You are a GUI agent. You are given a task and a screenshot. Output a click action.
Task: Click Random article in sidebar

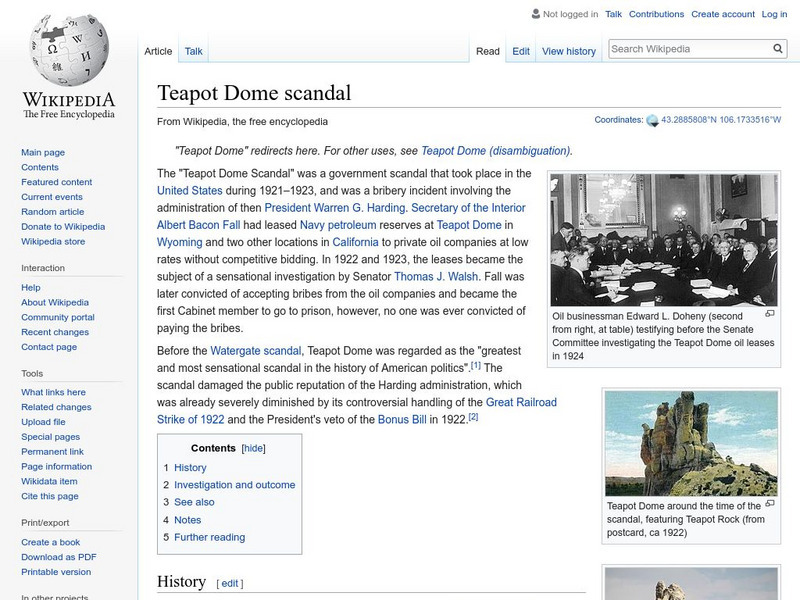(53, 211)
